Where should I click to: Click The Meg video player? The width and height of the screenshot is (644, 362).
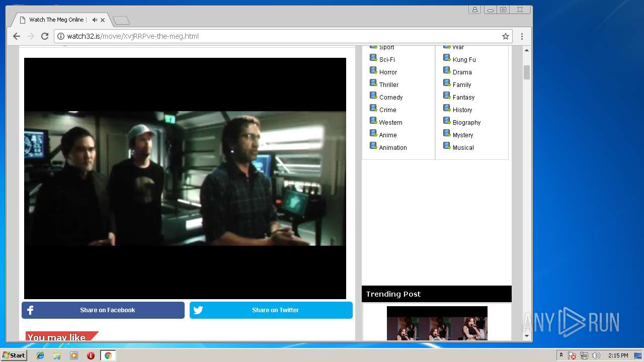pos(185,178)
